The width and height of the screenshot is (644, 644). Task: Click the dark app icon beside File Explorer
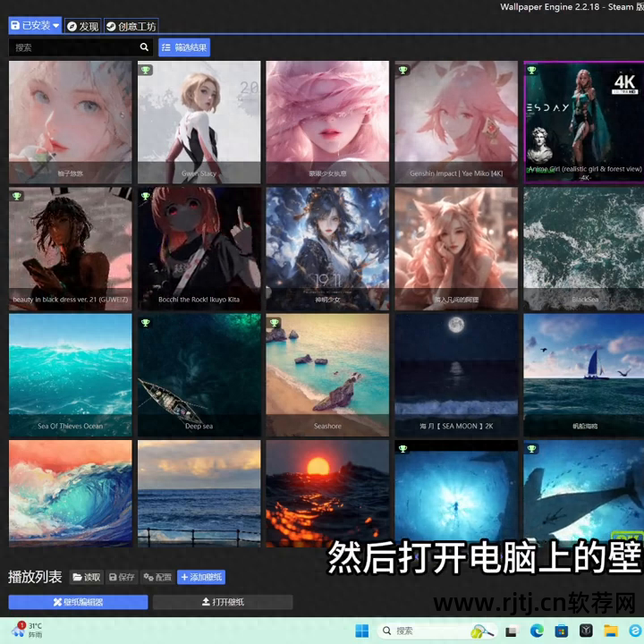point(586,631)
